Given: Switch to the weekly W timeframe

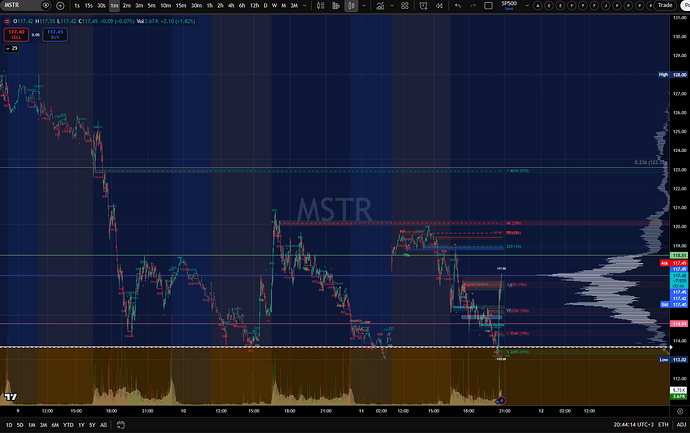Looking at the screenshot, I should [x=274, y=6].
